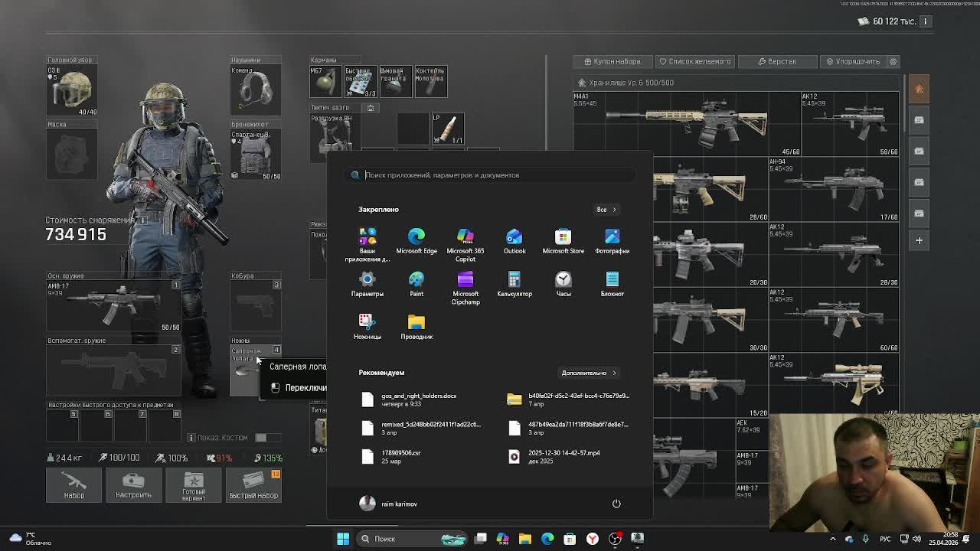This screenshot has width=980, height=551.
Task: Click the 'Купон набора' button
Action: coord(612,61)
